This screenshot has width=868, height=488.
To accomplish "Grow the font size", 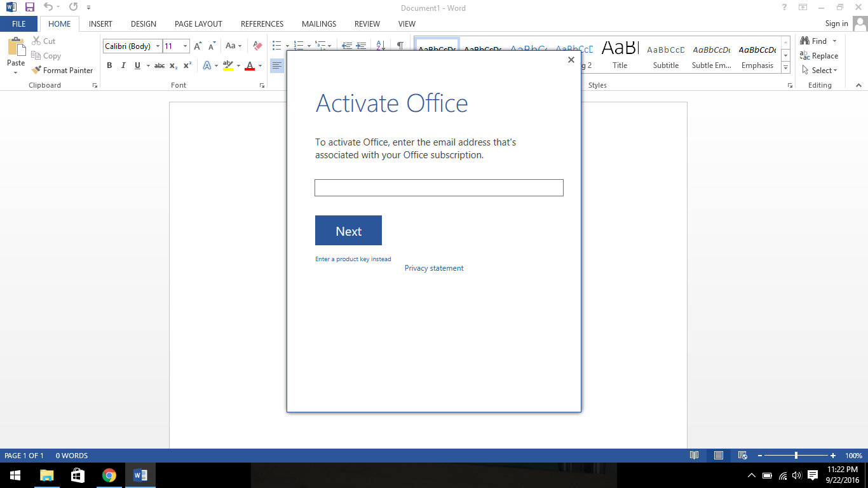I will (x=198, y=46).
